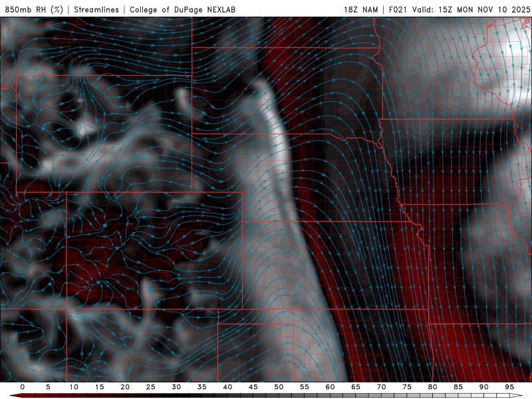532x399 pixels.
Task: Click the 10 value on color scale
Action: pos(74,387)
